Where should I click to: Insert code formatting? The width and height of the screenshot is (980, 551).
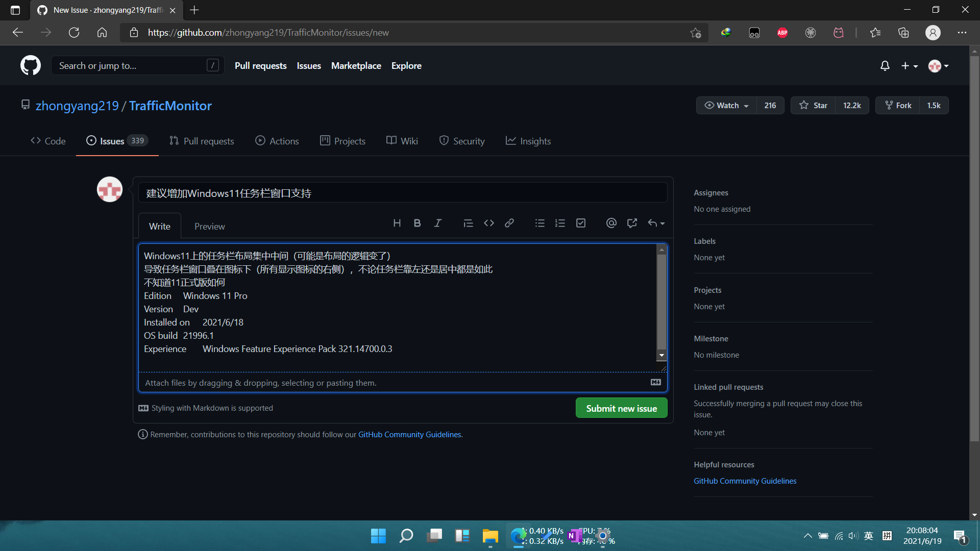point(488,223)
